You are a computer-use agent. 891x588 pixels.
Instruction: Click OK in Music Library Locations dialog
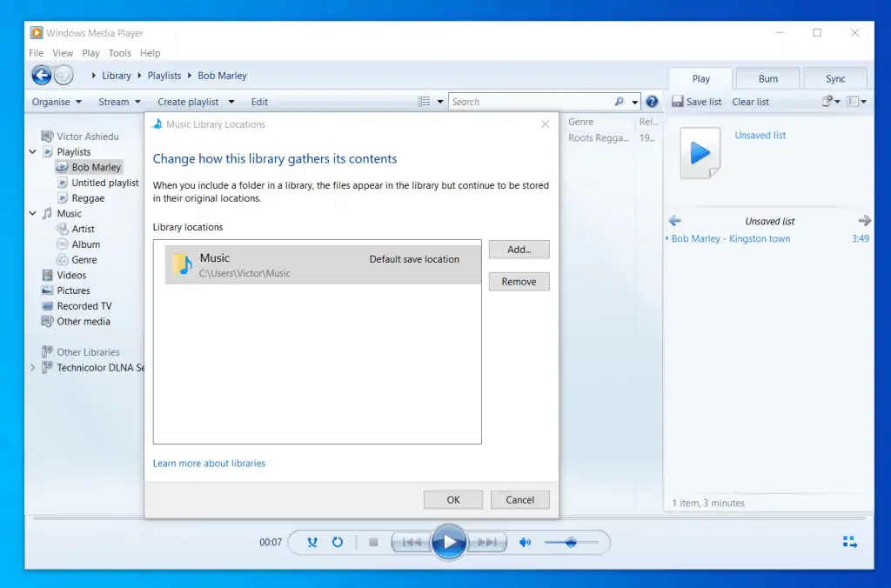point(452,499)
